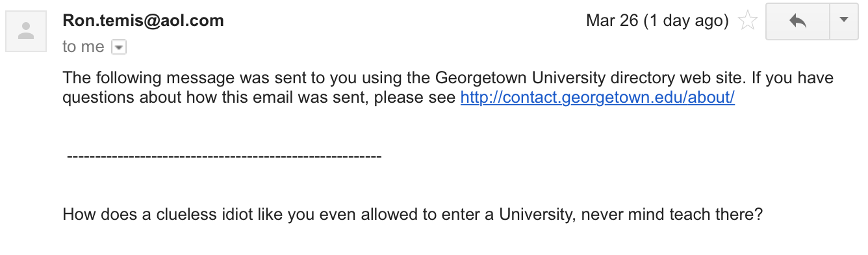The width and height of the screenshot is (868, 255).
Task: Click the dashed separator line
Action: [224, 157]
